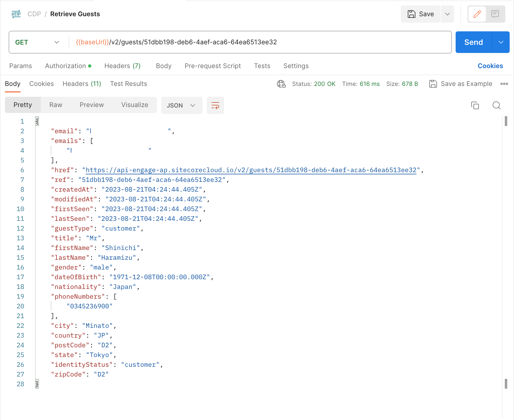Open the Authorization tab

coord(68,66)
